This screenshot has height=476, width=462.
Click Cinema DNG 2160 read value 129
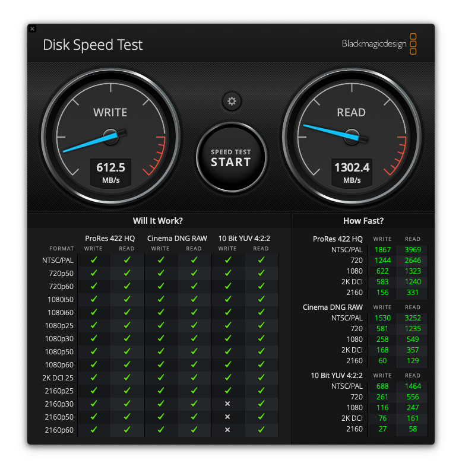coord(413,361)
